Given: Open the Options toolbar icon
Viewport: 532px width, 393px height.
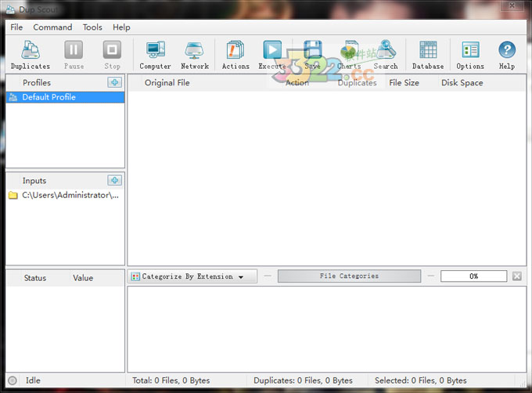Looking at the screenshot, I should 470,55.
